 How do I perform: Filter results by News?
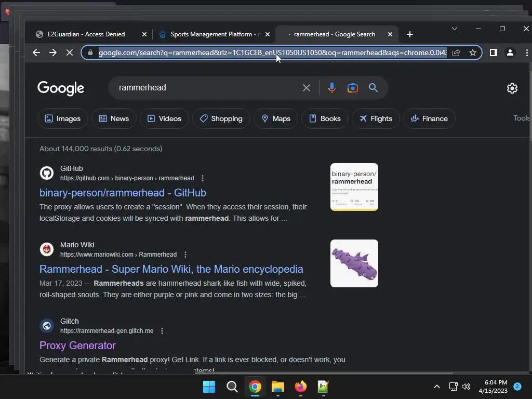click(x=114, y=118)
